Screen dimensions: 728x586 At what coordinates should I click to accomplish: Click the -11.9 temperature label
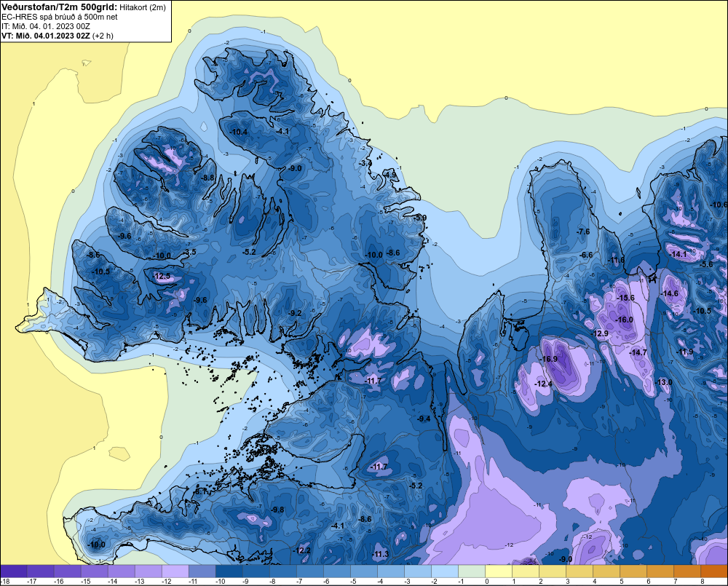684,352
